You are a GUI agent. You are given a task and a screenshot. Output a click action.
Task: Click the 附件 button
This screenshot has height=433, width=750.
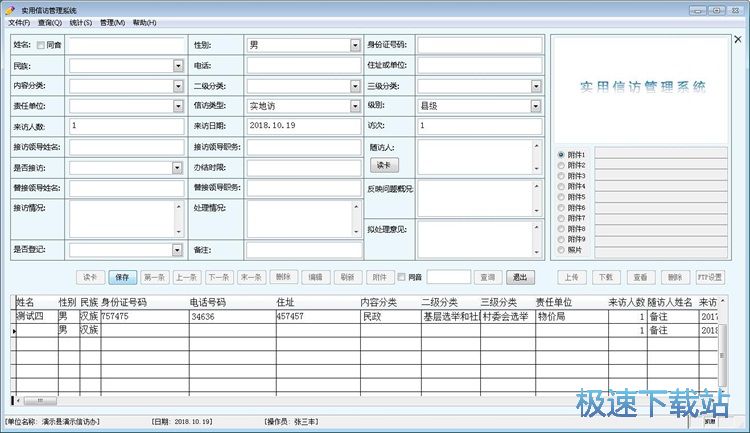380,277
